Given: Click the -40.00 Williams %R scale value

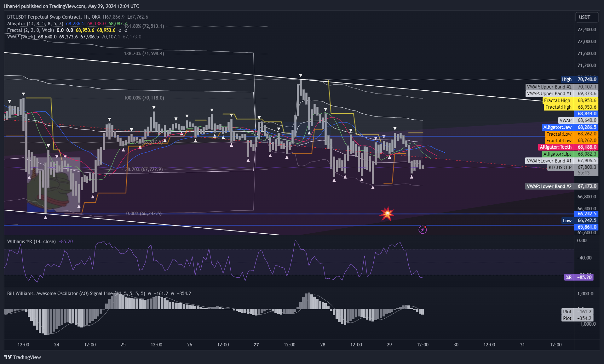Looking at the screenshot, I should 584,258.
